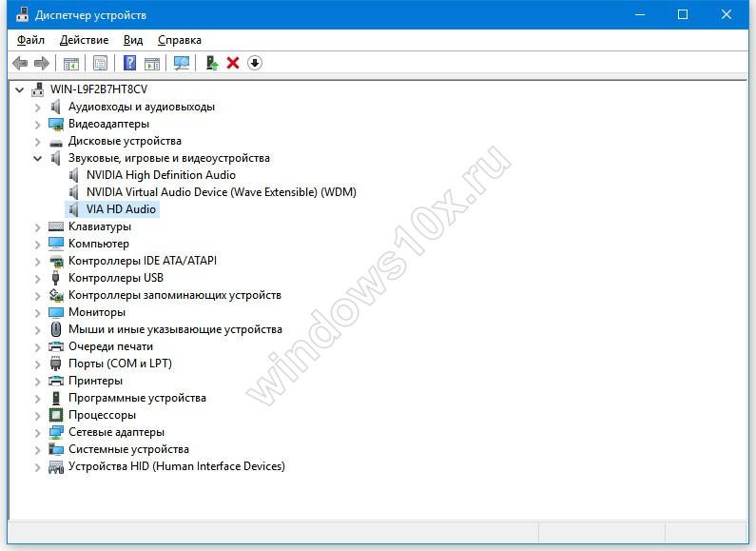Open the Properties toolbar icon

pos(100,63)
